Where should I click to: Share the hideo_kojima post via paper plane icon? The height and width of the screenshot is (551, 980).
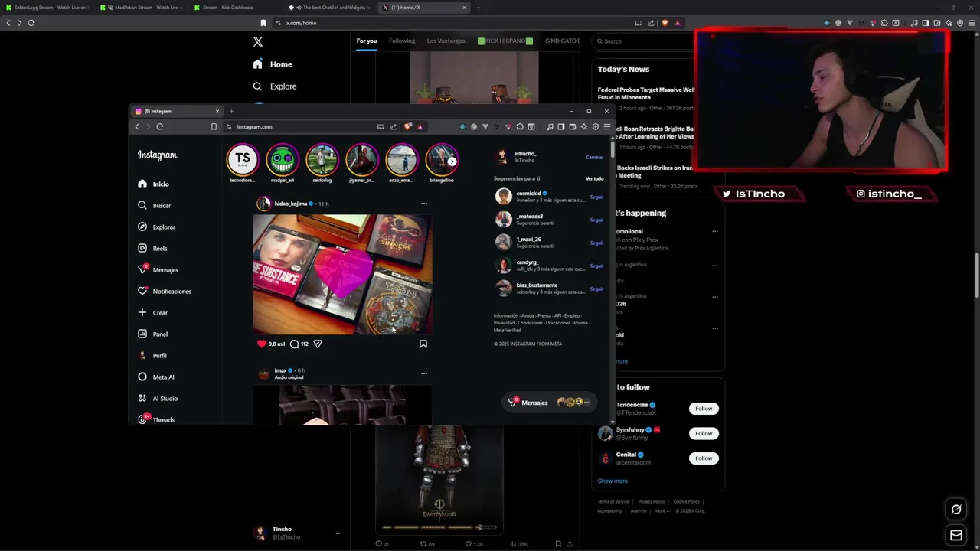(x=318, y=344)
